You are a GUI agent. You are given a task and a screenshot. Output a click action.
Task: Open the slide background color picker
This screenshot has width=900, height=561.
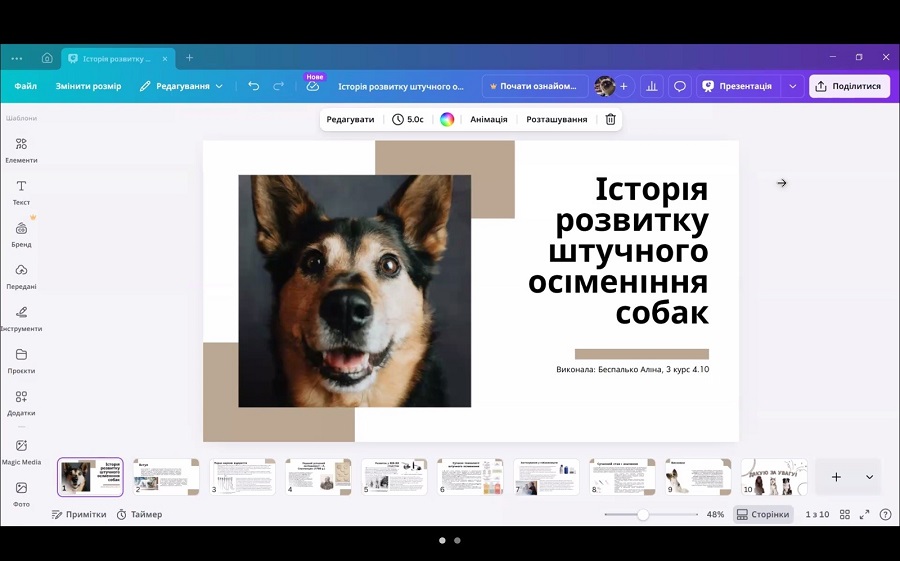[x=447, y=119]
